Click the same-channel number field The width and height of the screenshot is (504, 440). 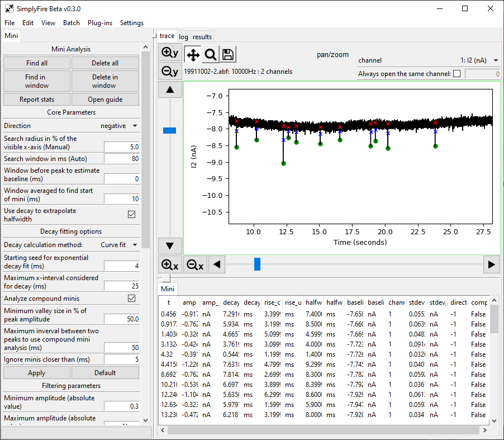pyautogui.click(x=482, y=74)
